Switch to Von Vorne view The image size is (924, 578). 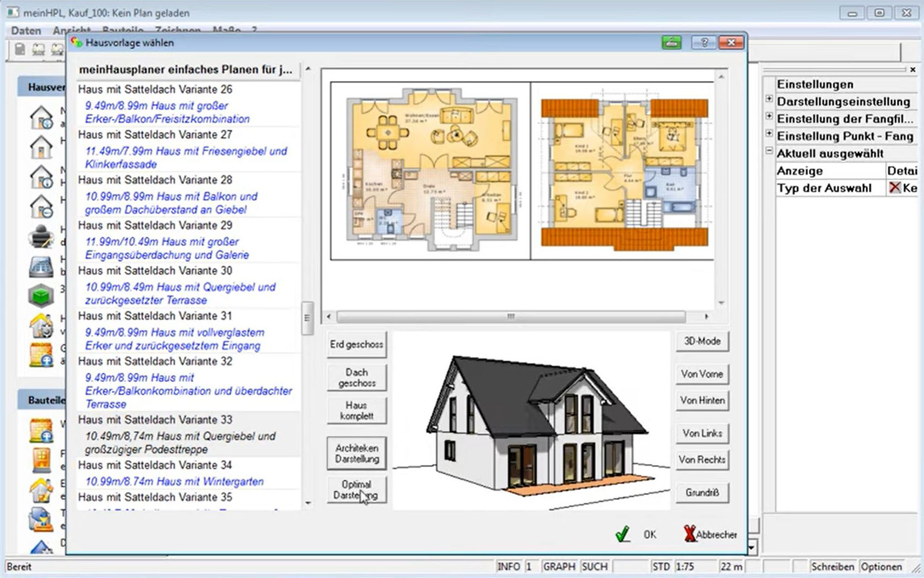[x=702, y=374]
